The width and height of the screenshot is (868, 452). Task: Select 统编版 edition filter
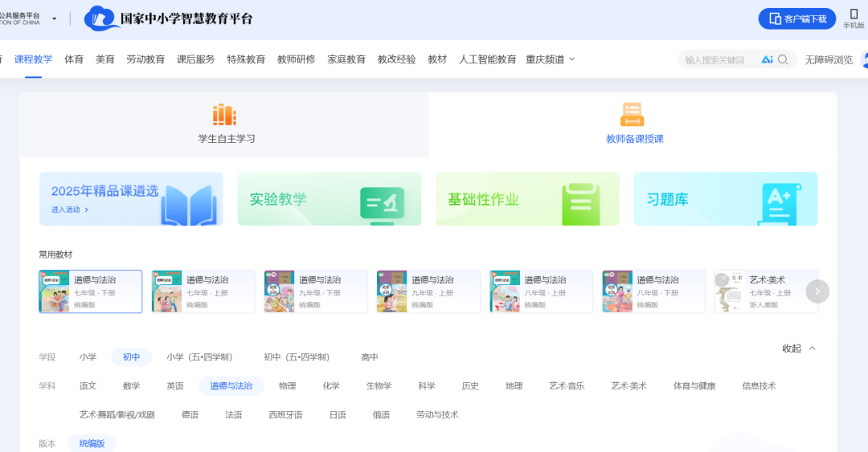[92, 443]
